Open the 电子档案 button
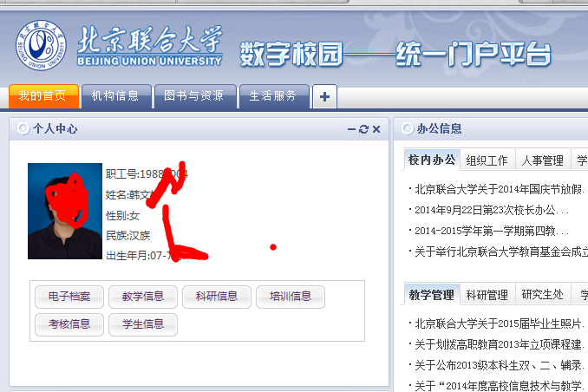588x392 pixels. [69, 297]
